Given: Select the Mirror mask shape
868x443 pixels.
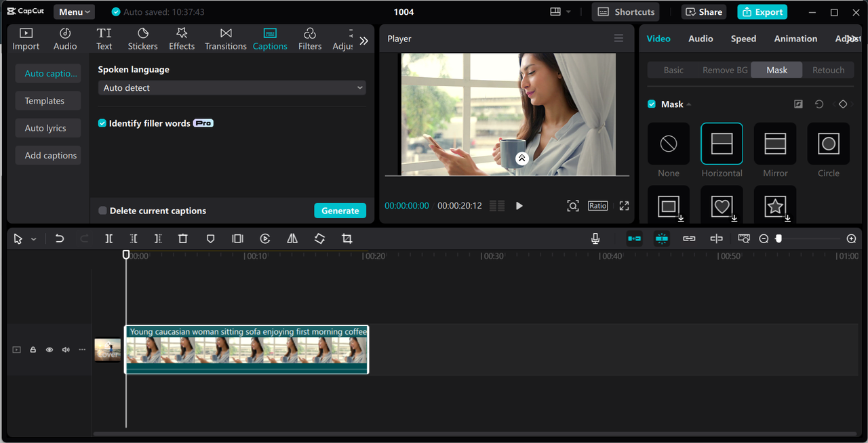Looking at the screenshot, I should (775, 144).
